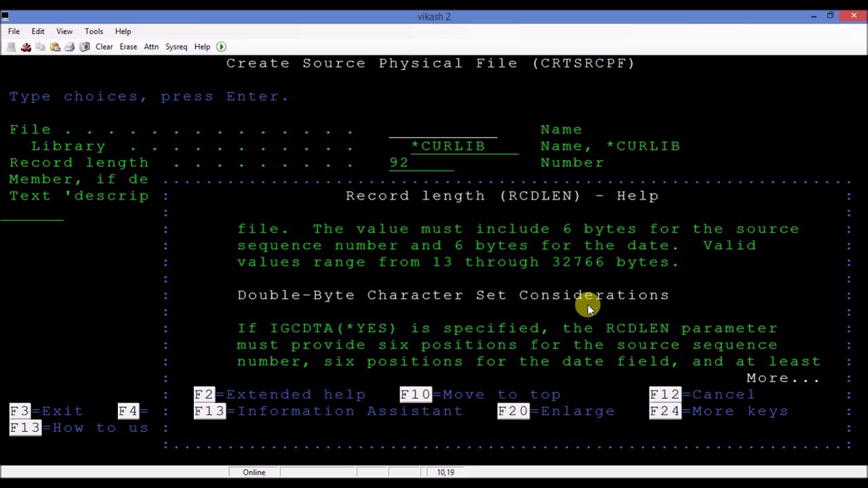Click the connect icon in the toolbar

(x=11, y=47)
